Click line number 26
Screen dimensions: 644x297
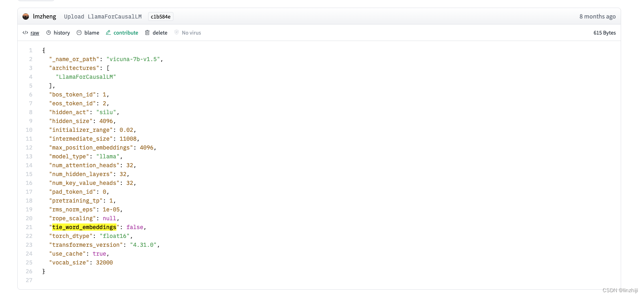[x=29, y=271]
